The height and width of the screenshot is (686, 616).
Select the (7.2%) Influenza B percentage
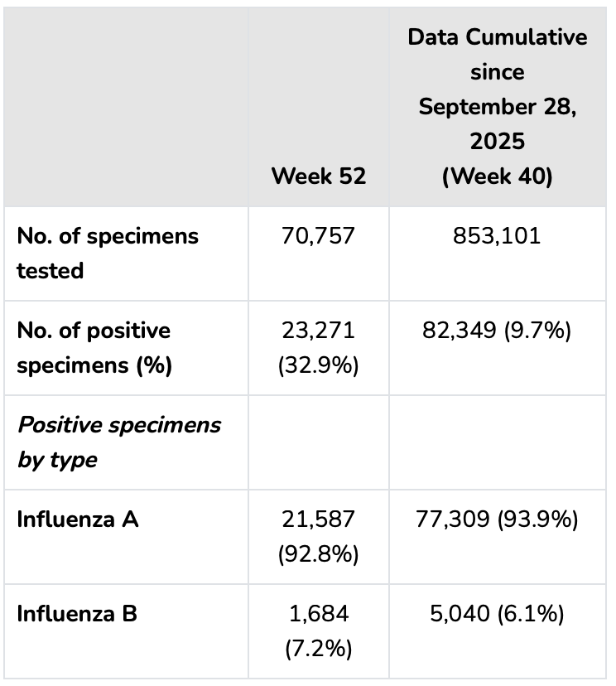pos(319,649)
